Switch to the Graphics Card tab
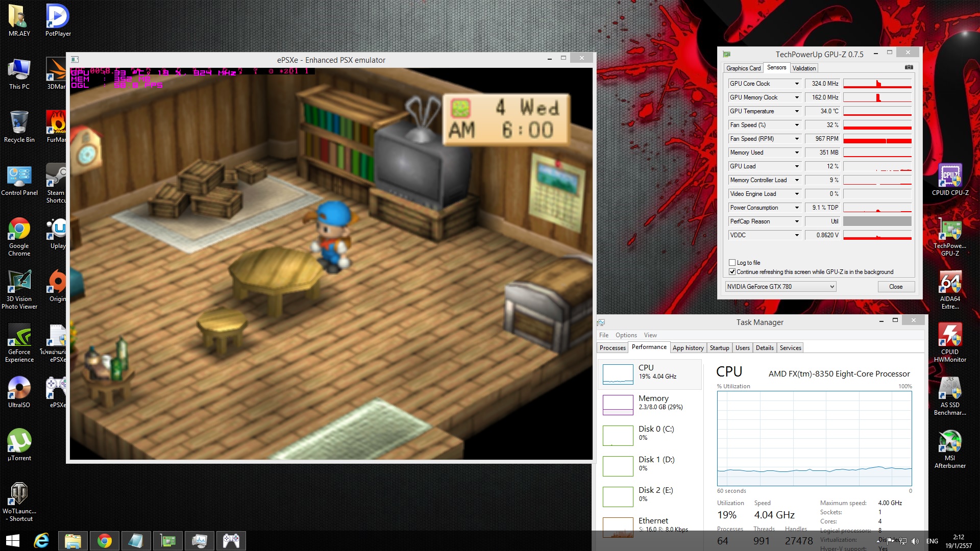Viewport: 980px width, 551px height. pos(743,68)
